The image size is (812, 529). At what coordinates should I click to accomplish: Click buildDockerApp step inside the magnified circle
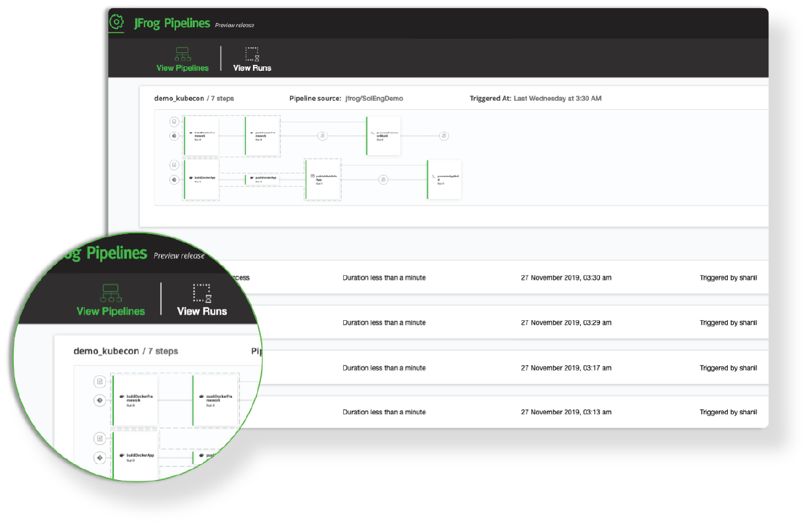point(136,456)
